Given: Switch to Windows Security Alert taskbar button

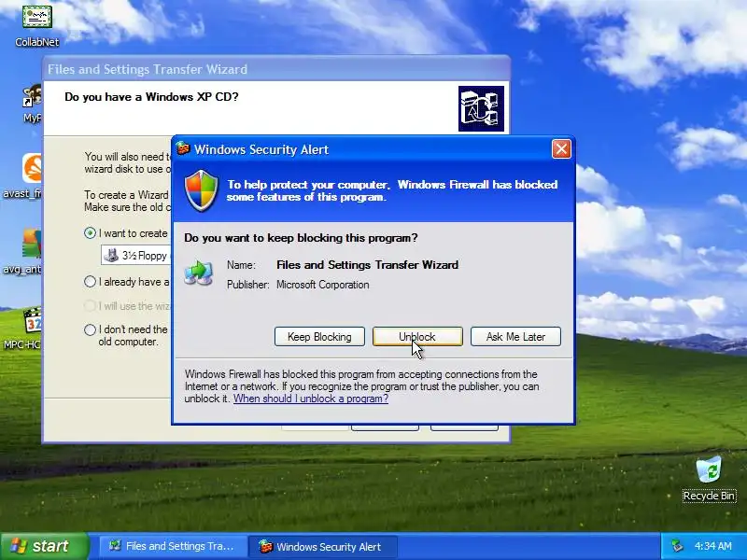Looking at the screenshot, I should point(322,546).
